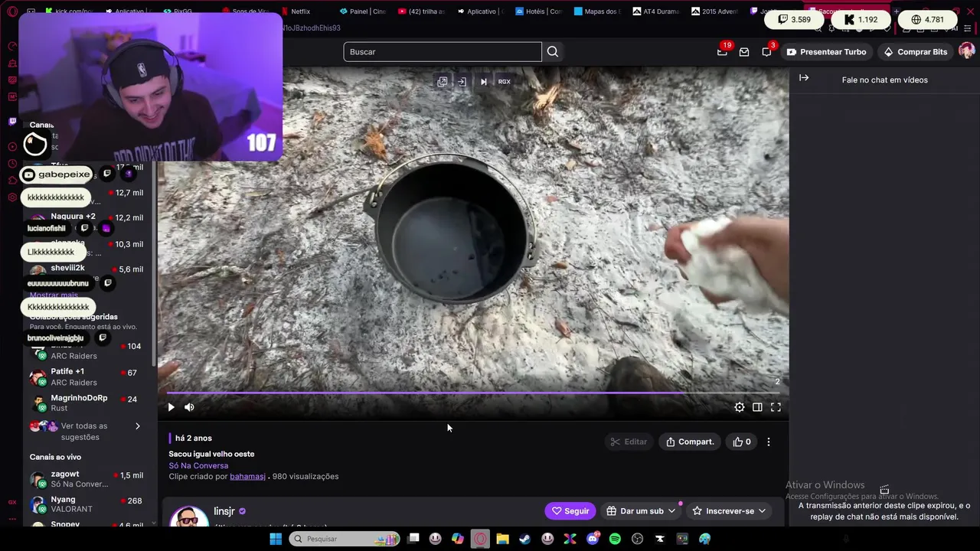Click the Buscar search field
This screenshot has height=551, width=980.
443,52
